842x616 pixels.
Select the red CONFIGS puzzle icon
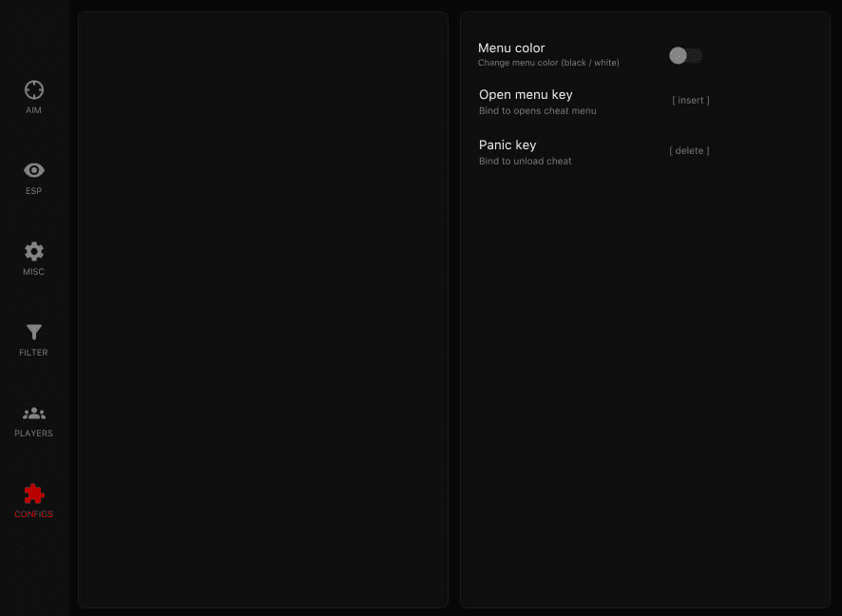(34, 493)
